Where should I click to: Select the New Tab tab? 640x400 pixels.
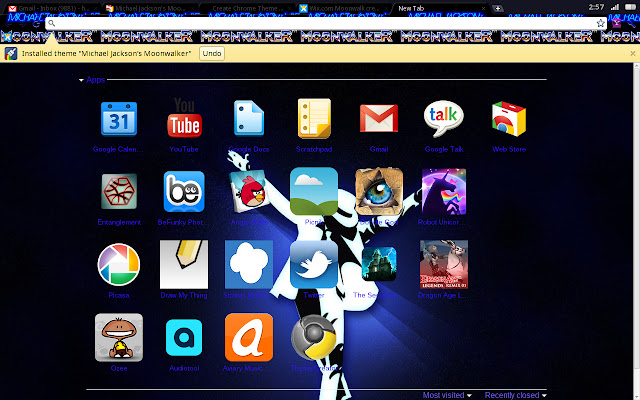[441, 8]
